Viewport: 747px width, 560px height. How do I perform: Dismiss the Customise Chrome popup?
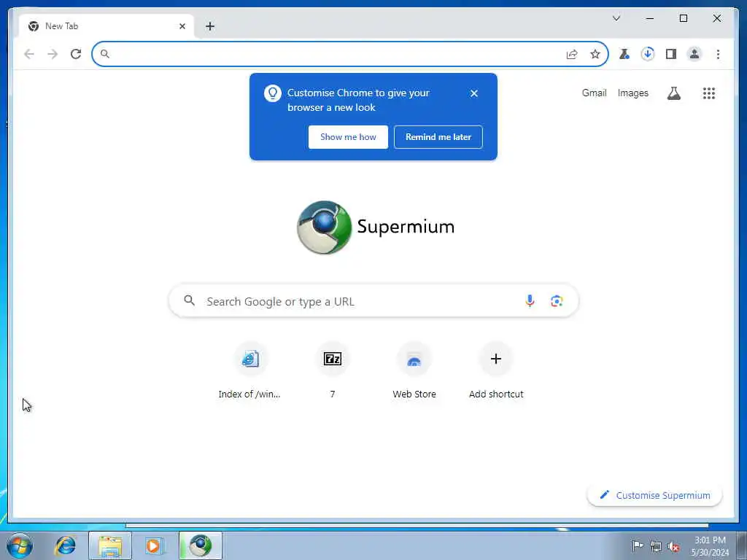[x=473, y=93]
